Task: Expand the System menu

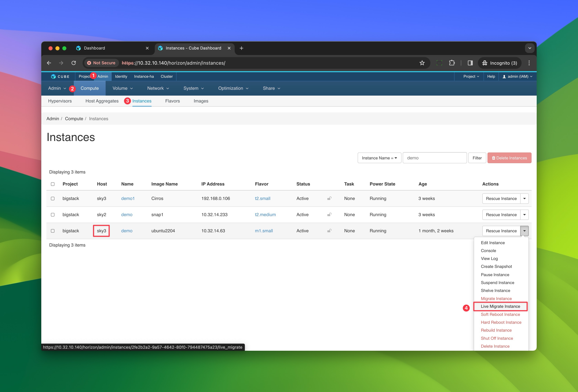Action: click(194, 88)
